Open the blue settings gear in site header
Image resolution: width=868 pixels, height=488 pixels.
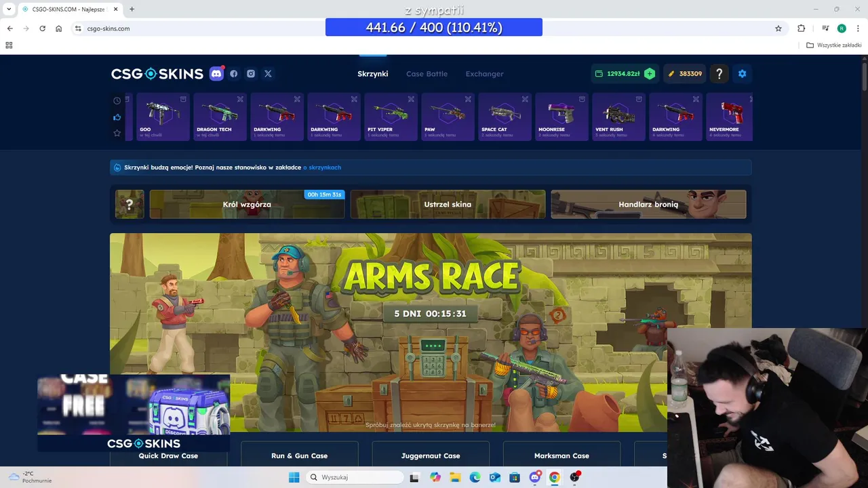point(742,73)
